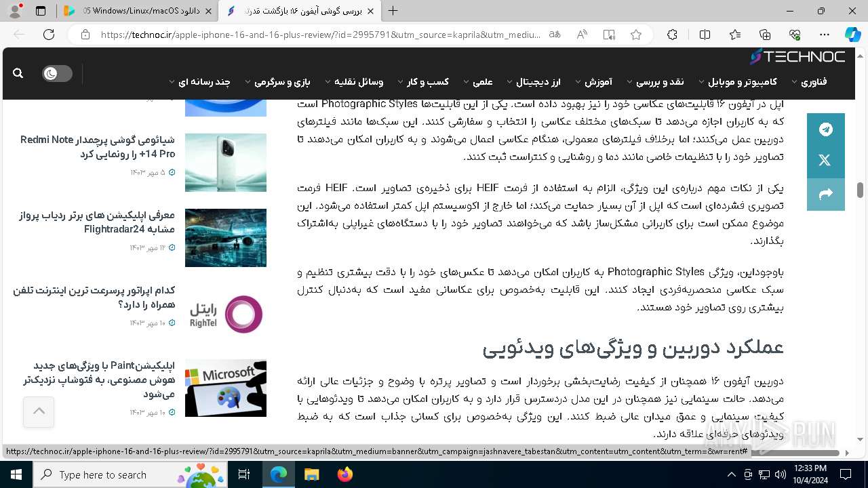Click the translate page icon in address bar
Viewport: 868px width, 488px height.
tap(555, 35)
